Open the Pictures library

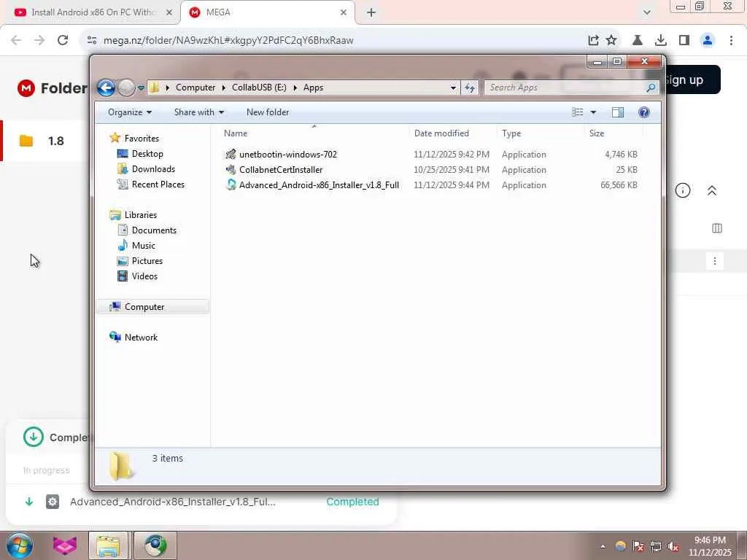click(147, 260)
